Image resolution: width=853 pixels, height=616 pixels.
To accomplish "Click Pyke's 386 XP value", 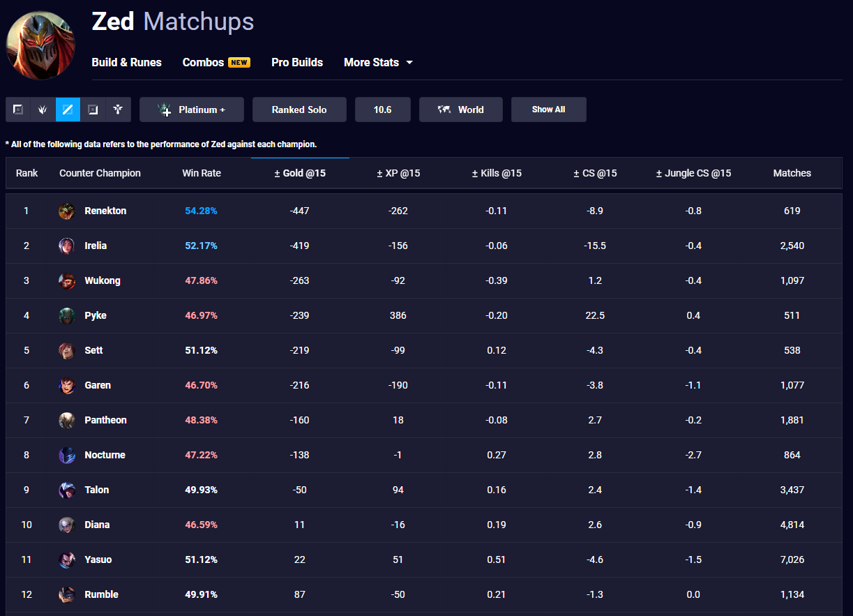I will (x=398, y=315).
